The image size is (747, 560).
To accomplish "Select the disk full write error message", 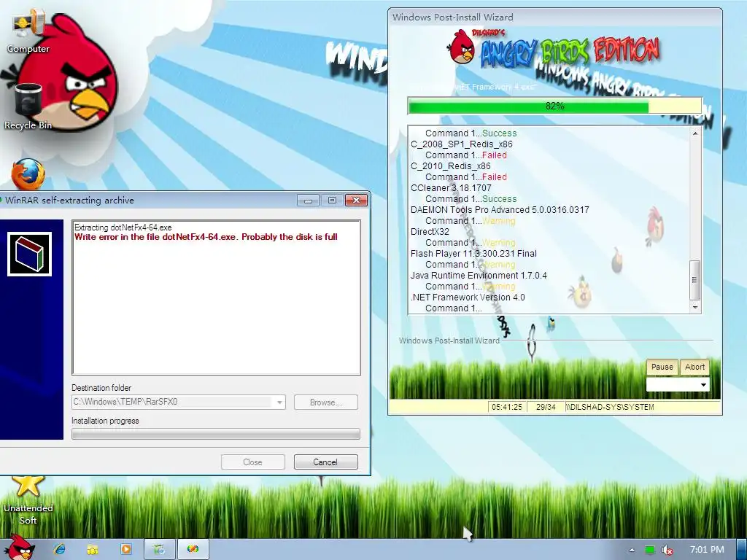I will (x=206, y=237).
